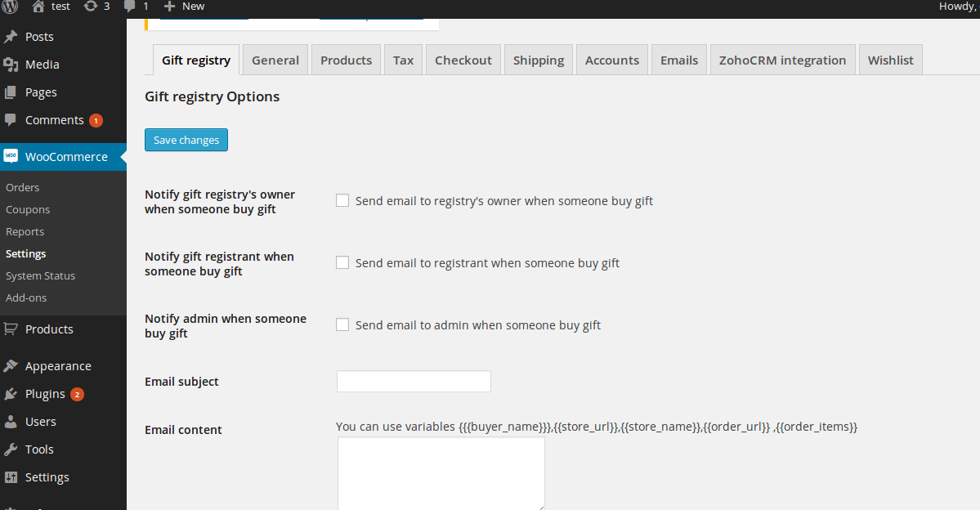Expand the Products sidebar menu
The height and width of the screenshot is (510, 980).
coord(49,329)
